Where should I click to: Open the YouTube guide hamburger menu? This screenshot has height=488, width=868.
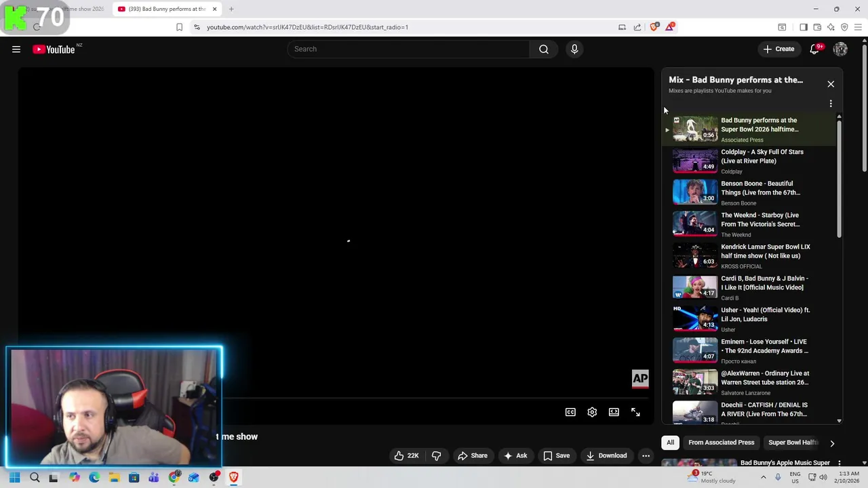coord(16,49)
